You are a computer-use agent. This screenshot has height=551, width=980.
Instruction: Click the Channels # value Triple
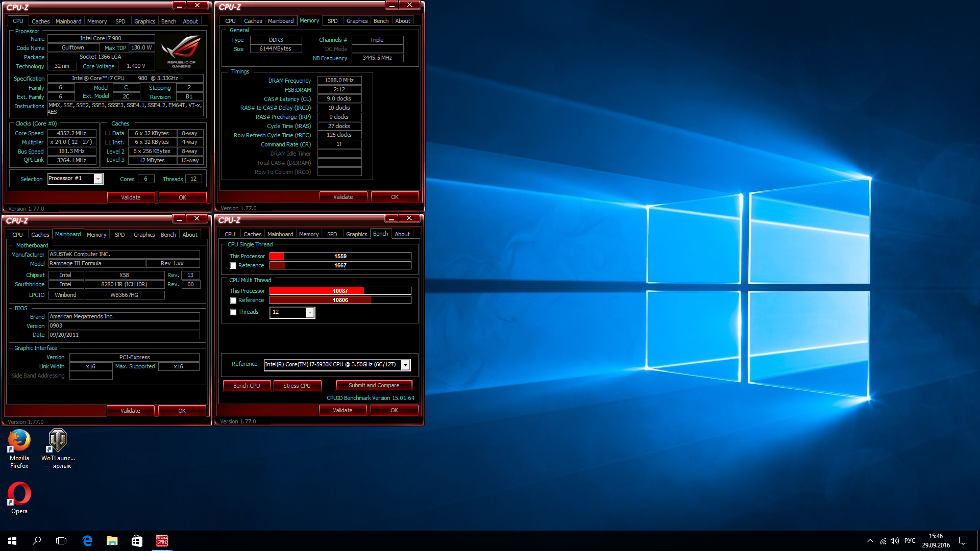[377, 40]
